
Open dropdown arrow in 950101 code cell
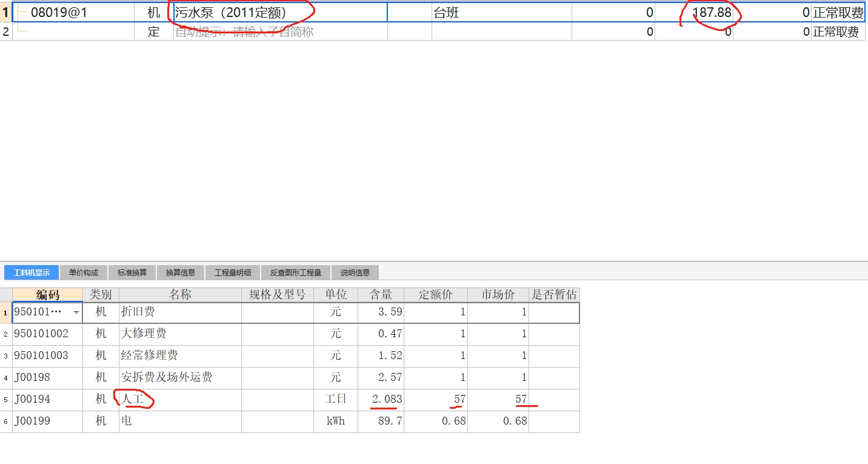[76, 312]
